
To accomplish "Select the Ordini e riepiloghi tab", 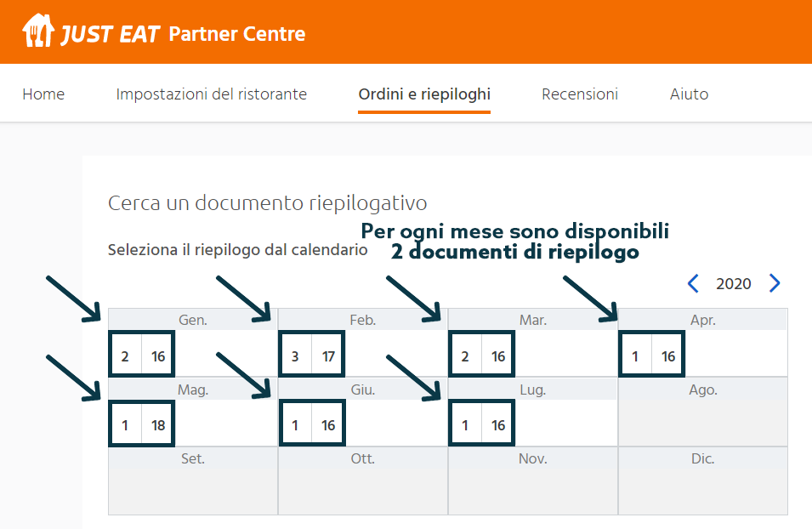I will coord(424,94).
